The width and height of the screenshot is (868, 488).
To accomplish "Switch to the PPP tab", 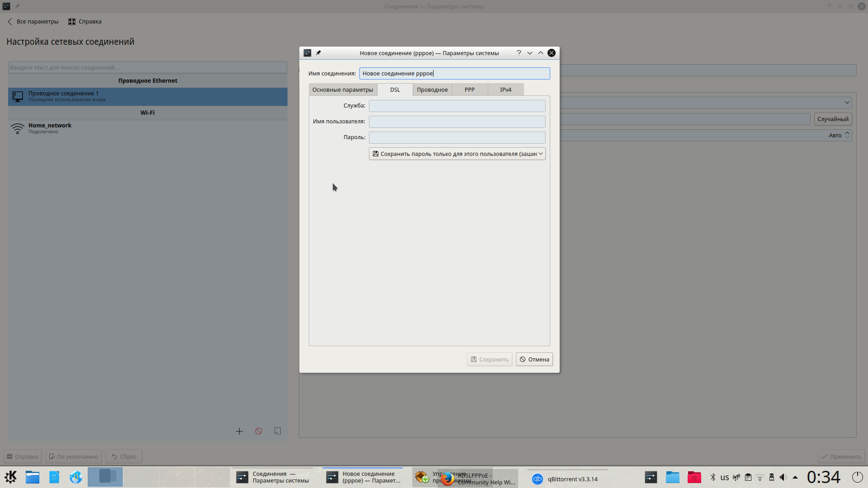I will pos(469,89).
